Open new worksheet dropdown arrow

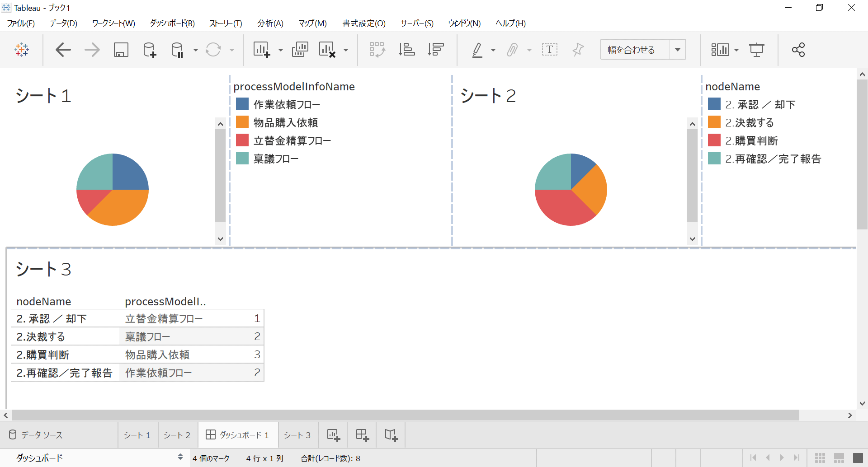tap(281, 50)
